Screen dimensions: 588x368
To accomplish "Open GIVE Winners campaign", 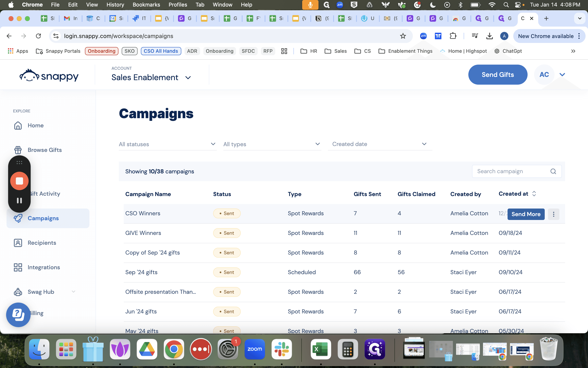I will pos(143,233).
